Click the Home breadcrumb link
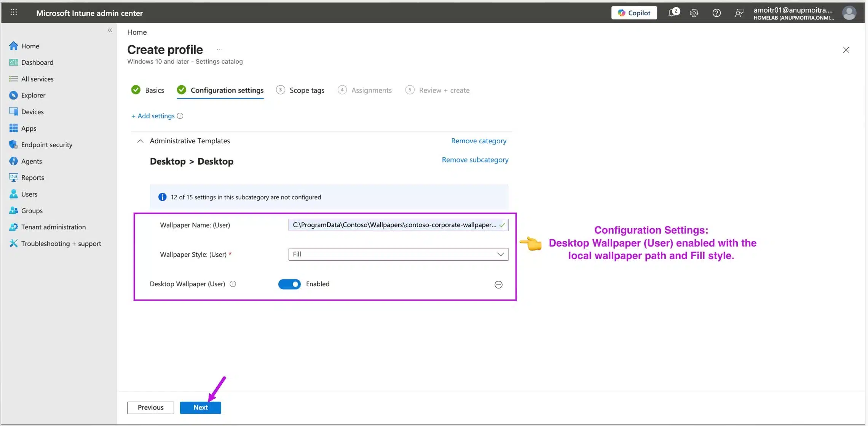The height and width of the screenshot is (426, 868). coord(137,32)
